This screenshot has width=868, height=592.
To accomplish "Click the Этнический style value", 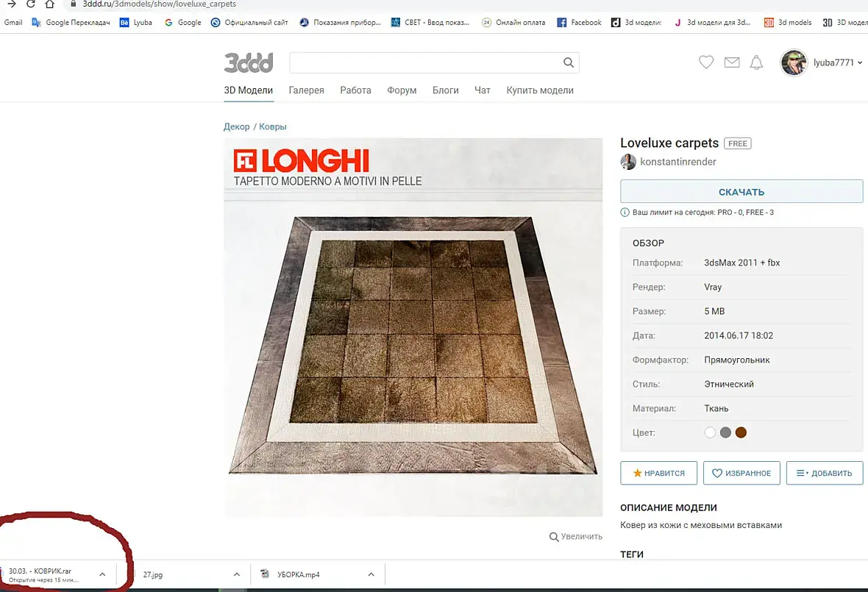I will [729, 384].
